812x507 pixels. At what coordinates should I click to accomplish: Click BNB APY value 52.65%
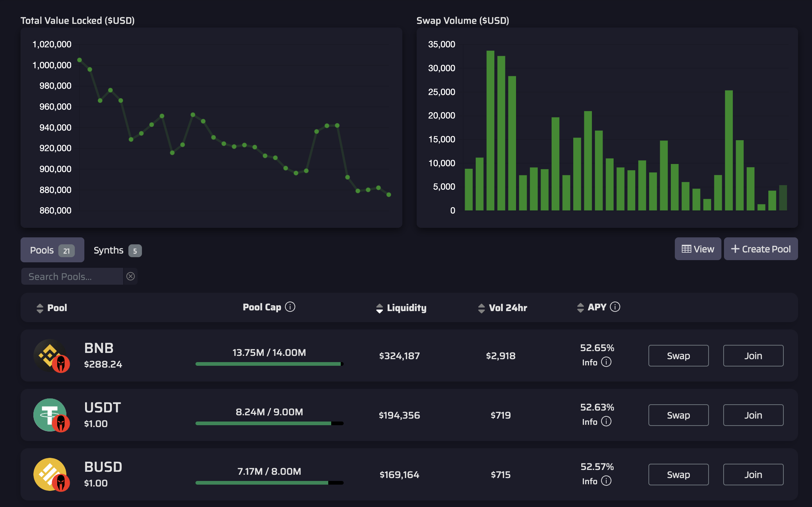pos(597,348)
